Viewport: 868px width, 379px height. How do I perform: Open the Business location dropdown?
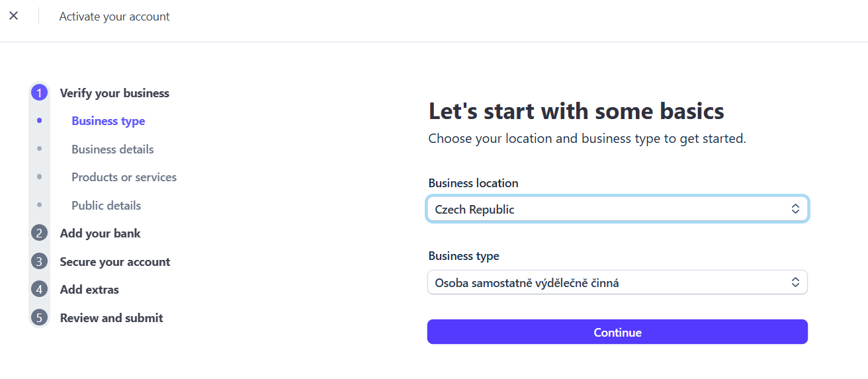[617, 210]
